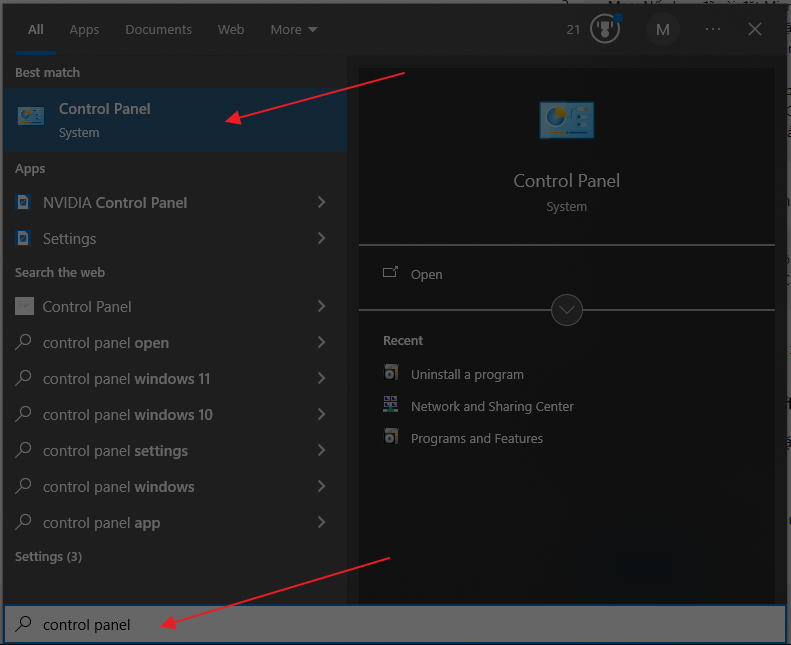Switch to the Apps tab

coord(84,29)
